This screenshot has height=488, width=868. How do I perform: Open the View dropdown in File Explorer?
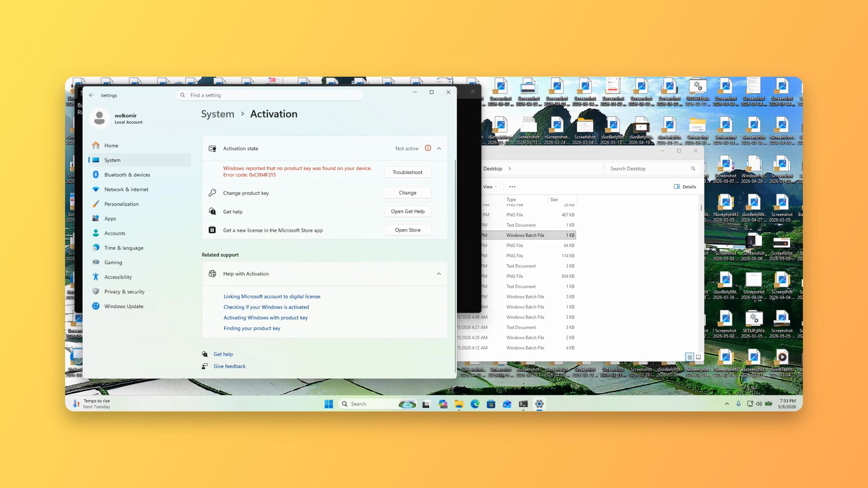(x=490, y=187)
